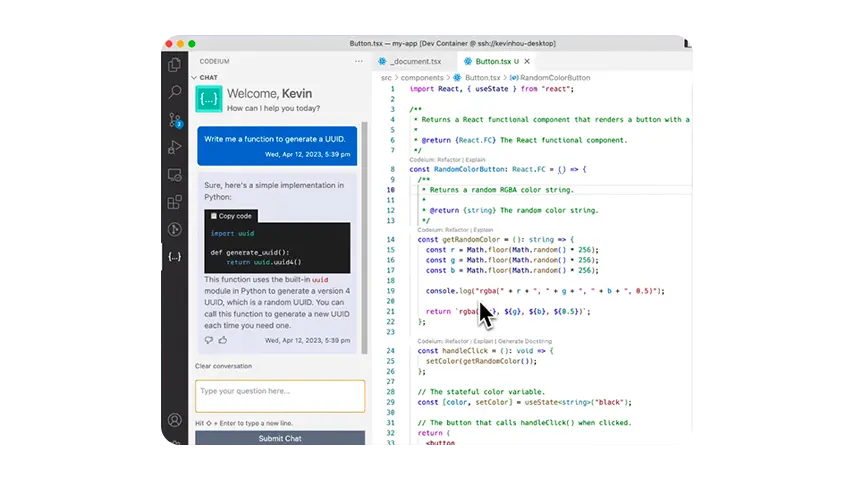This screenshot has width=854, height=480.
Task: Open the Search view in activity bar
Action: click(x=175, y=92)
